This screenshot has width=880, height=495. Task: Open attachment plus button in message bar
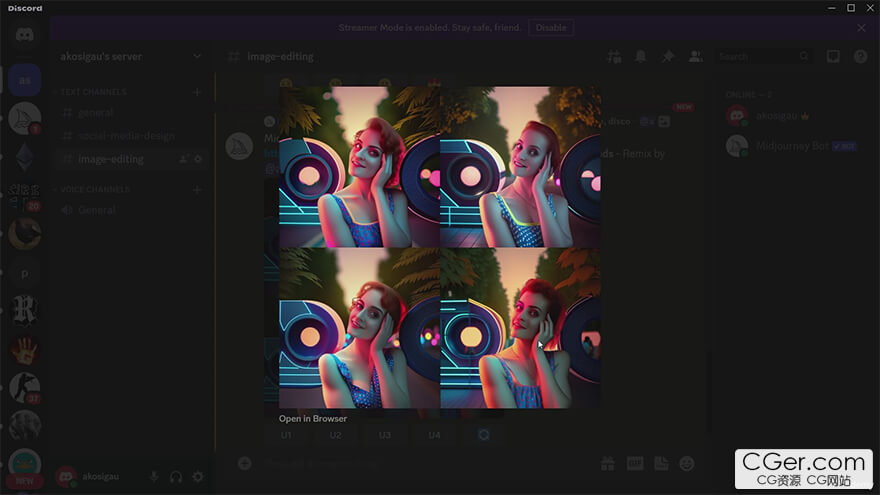244,464
